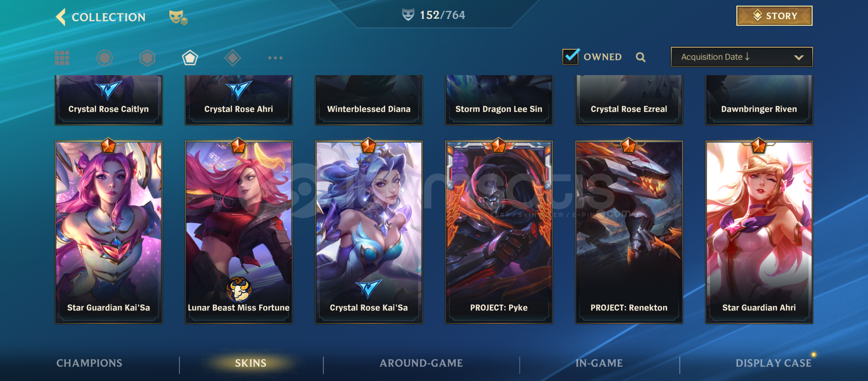
Task: Select the all-skins grid filter icon
Action: click(62, 58)
